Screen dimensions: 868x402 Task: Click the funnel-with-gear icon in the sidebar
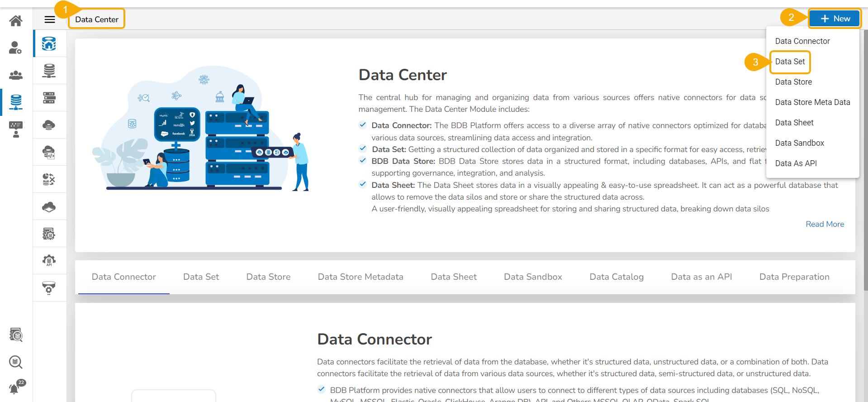[x=49, y=288]
